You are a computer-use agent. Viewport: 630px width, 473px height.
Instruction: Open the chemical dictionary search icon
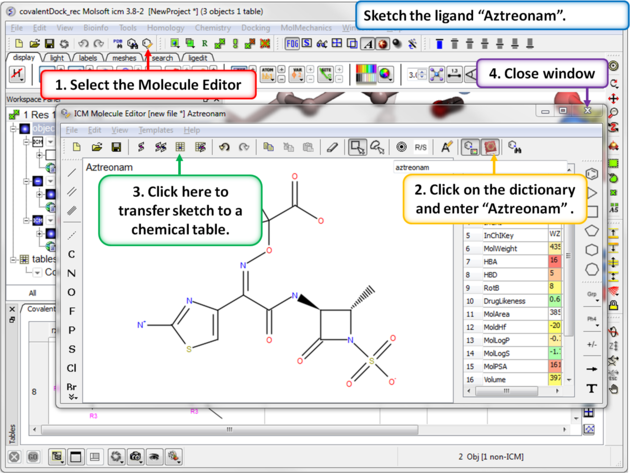491,147
